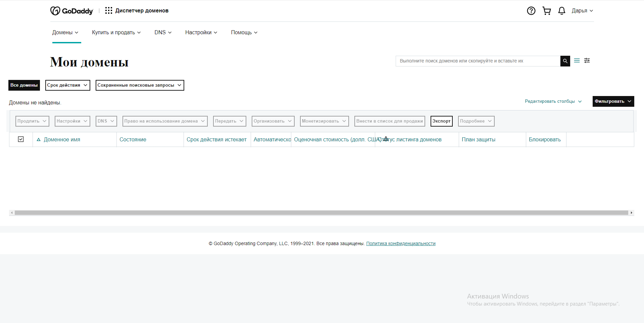Screen dimensions: 644x323
Task: Toggle the select-all domains checkbox
Action: (x=21, y=139)
